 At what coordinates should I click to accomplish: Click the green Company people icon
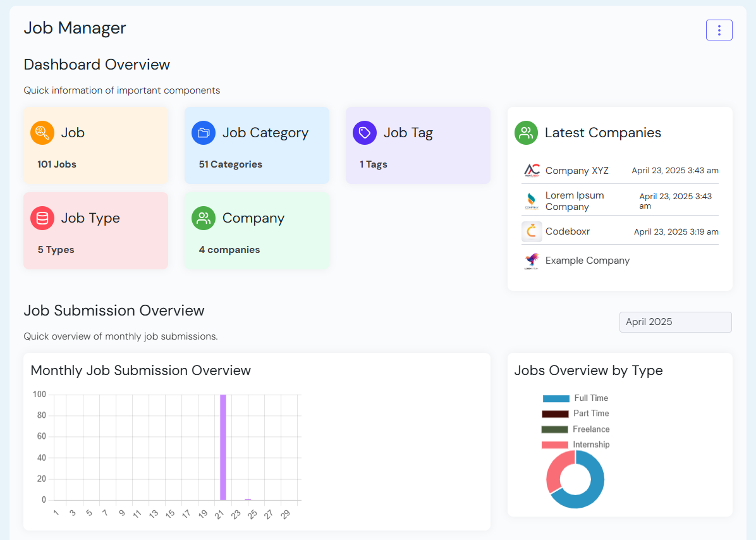point(204,218)
